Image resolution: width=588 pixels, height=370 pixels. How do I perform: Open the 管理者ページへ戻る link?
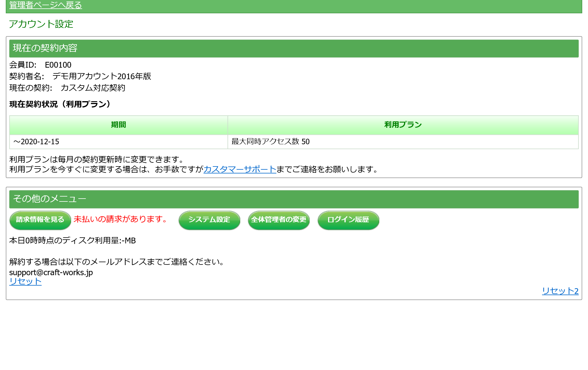click(x=45, y=5)
